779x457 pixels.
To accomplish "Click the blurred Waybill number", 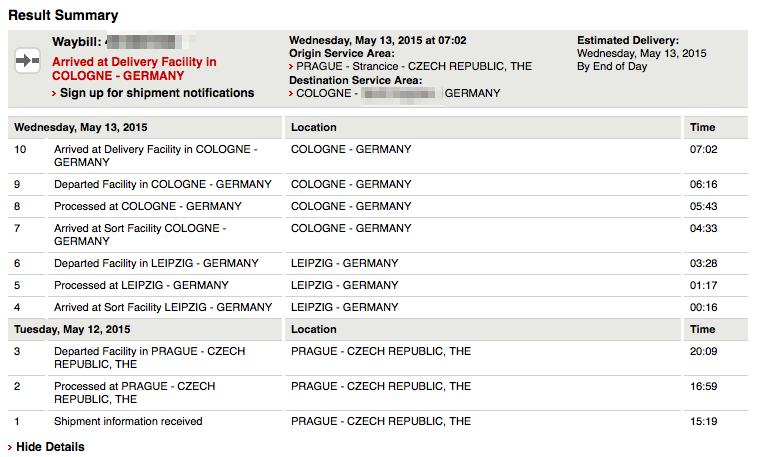I will [148, 42].
